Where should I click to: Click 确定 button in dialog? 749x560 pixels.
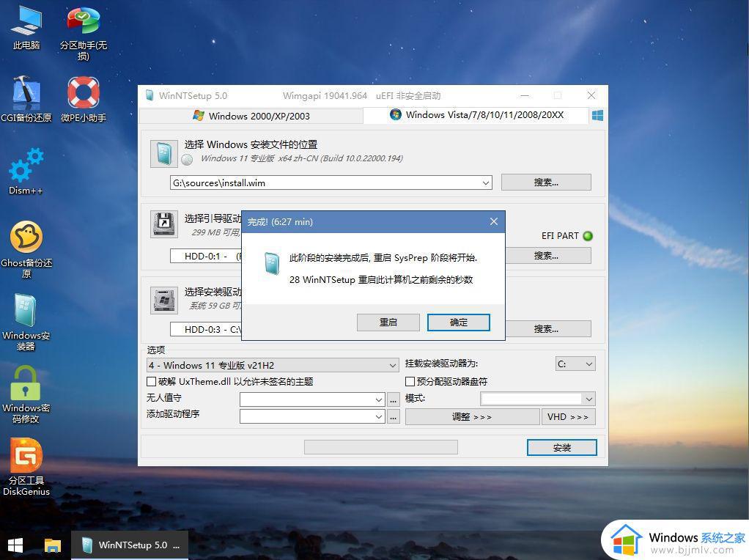pyautogui.click(x=459, y=323)
